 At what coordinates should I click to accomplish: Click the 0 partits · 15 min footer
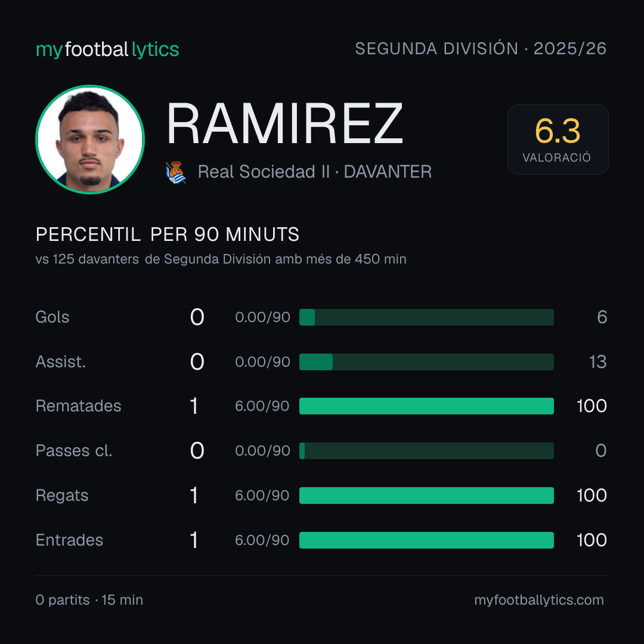(89, 600)
